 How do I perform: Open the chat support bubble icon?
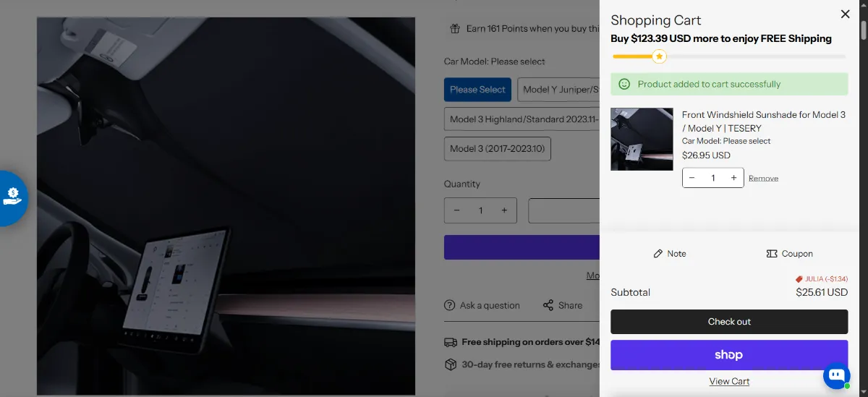point(837,376)
